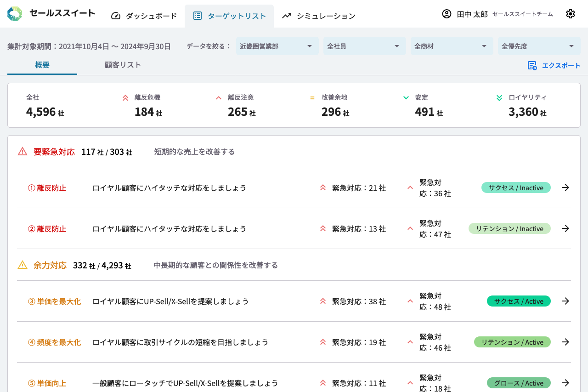Click the text ロイヤル顧客に取引サイクルの短縮を目指しましょう
This screenshot has height=392, width=588.
181,342
